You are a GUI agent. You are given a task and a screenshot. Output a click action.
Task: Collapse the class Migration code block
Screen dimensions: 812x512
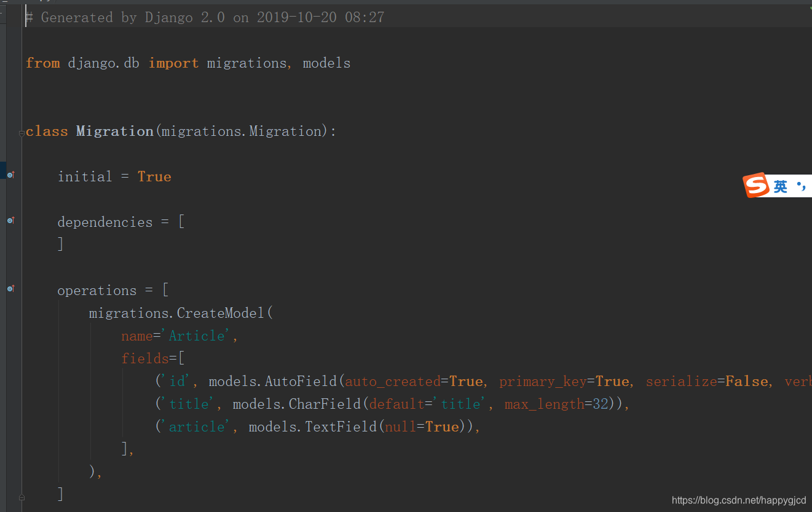coord(22,133)
